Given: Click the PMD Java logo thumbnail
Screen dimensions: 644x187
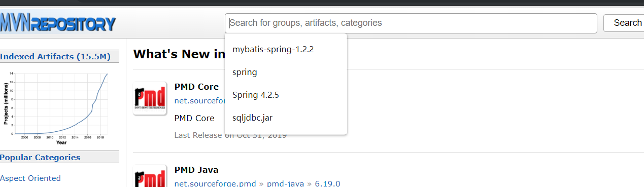Looking at the screenshot, I should [150, 176].
